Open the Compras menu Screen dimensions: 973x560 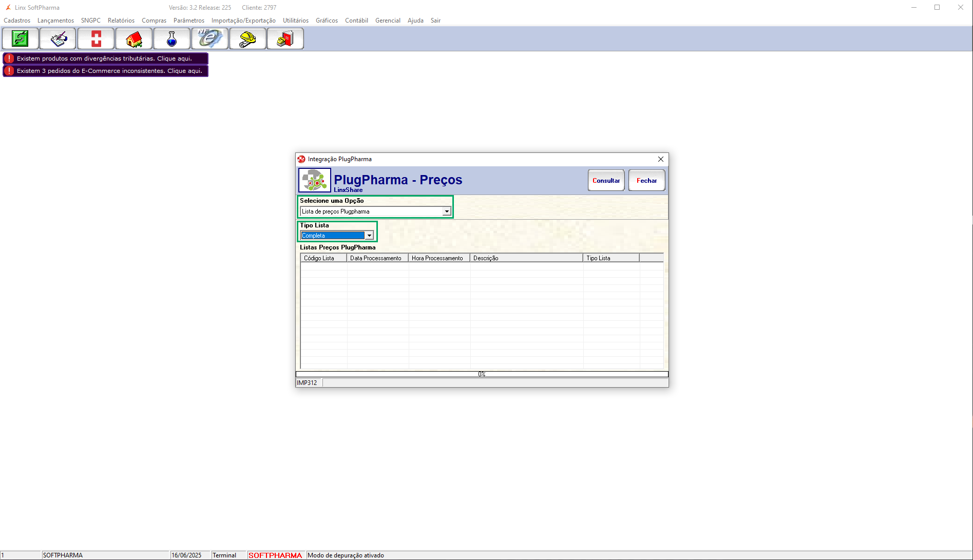click(154, 21)
